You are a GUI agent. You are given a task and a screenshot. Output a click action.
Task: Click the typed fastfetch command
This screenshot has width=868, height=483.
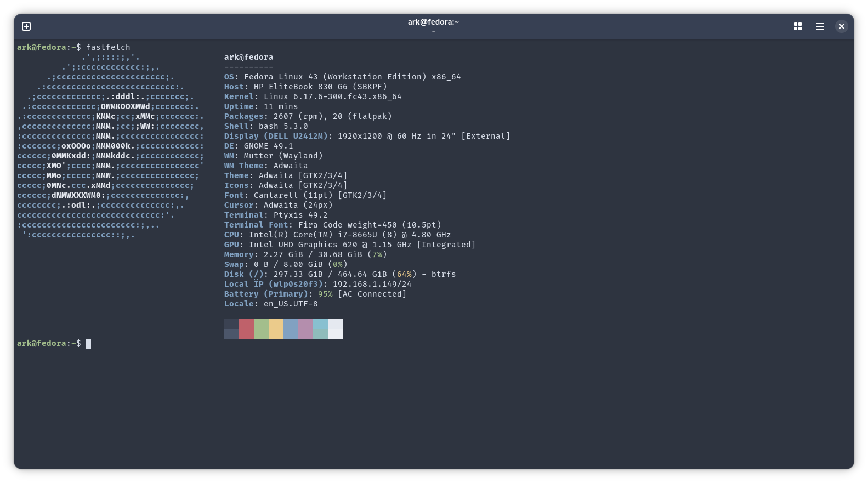(x=108, y=47)
